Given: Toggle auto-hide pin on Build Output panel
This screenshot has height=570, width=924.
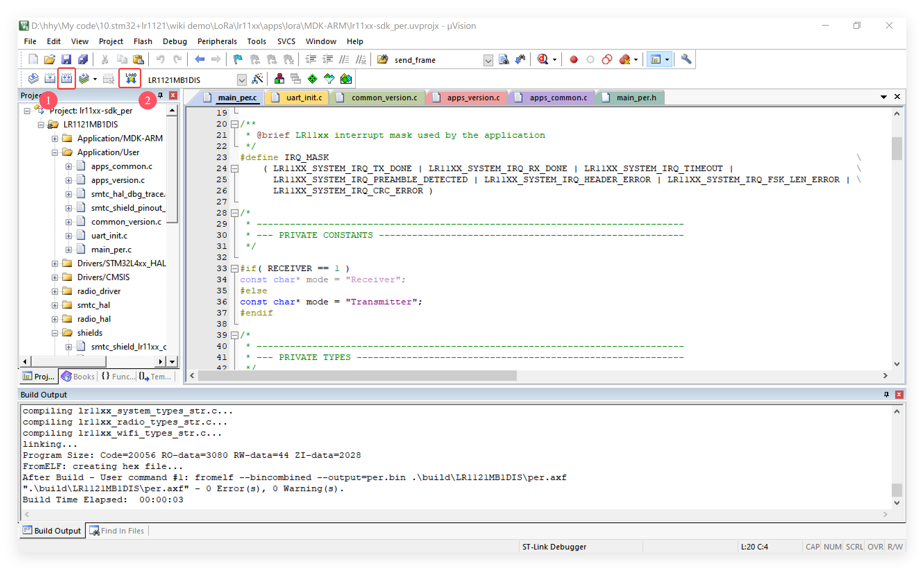Looking at the screenshot, I should pos(886,394).
